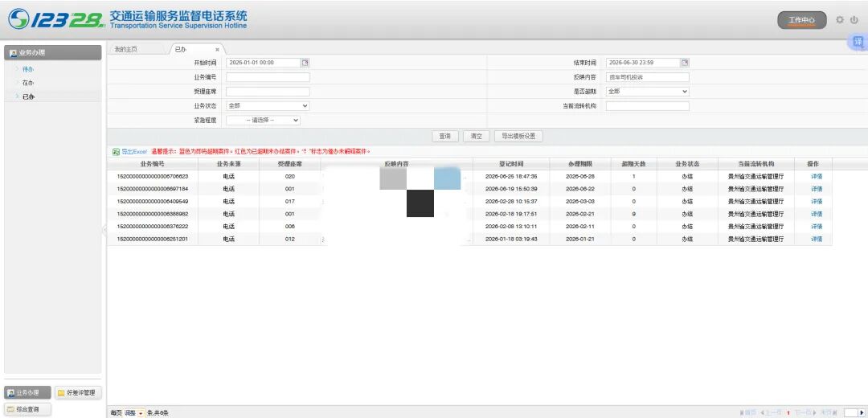Click the 业务编号 input field

tap(268, 77)
